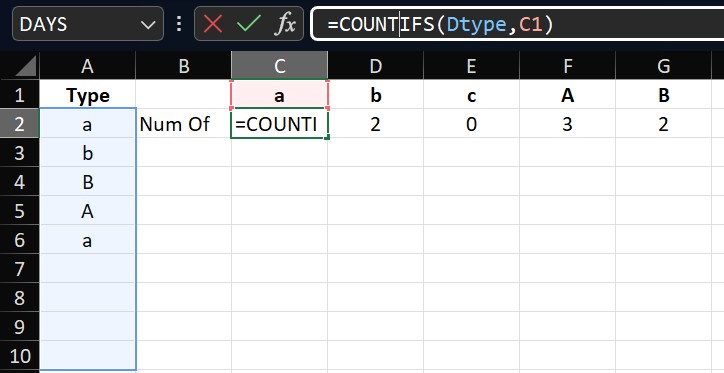Screen dimensions: 724x373
Task: Click cell E1 containing lowercase c
Action: [471, 95]
